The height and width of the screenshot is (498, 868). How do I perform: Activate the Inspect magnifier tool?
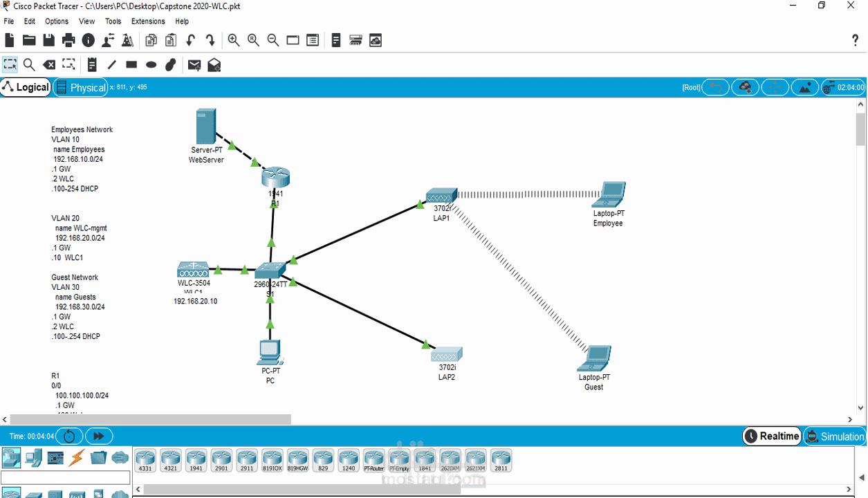pos(29,64)
